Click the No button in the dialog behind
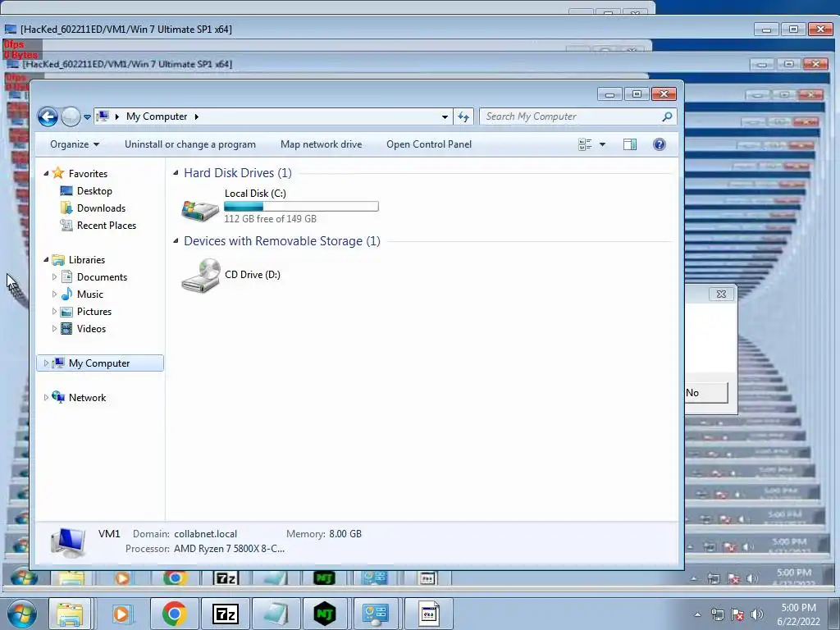The height and width of the screenshot is (630, 840). coord(706,393)
